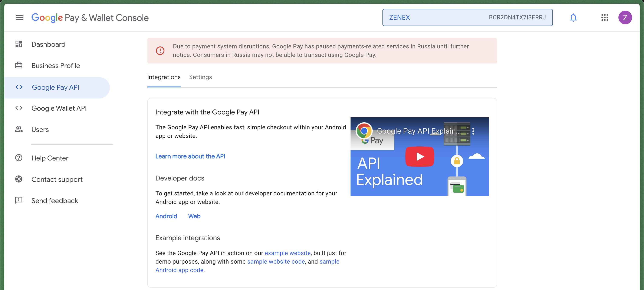The image size is (644, 290).
Task: Click the Contact support lifebuoy icon
Action: [19, 179]
